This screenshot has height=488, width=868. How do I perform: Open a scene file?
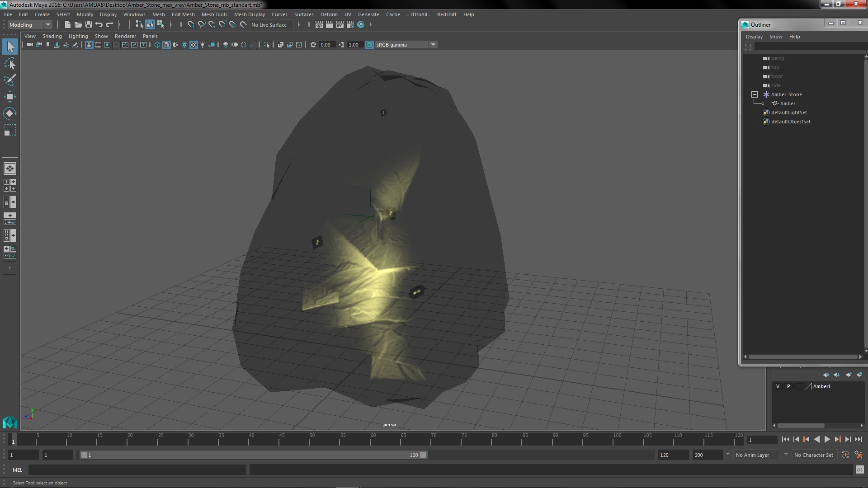[x=78, y=24]
